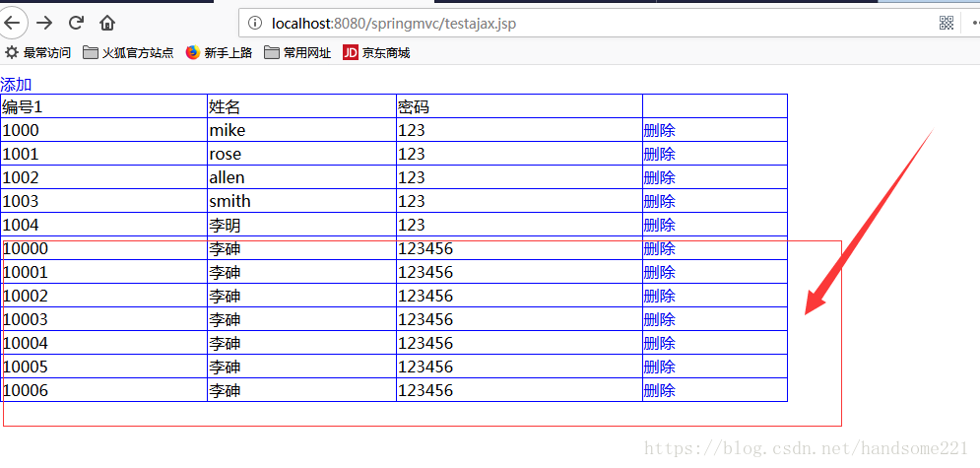Delete row 1003 smith via 删除
980x468 pixels.
pos(659,201)
